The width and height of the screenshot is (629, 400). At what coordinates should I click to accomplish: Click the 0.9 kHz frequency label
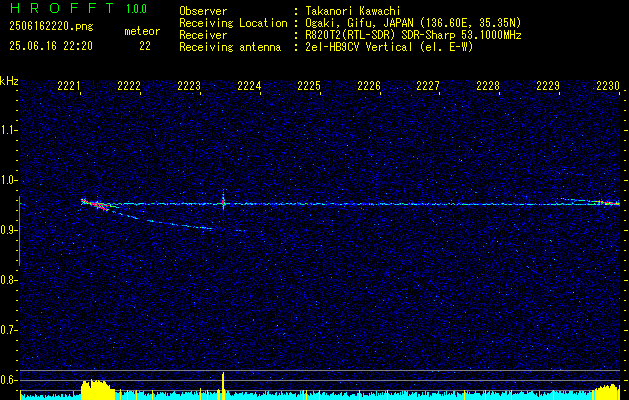tap(8, 230)
